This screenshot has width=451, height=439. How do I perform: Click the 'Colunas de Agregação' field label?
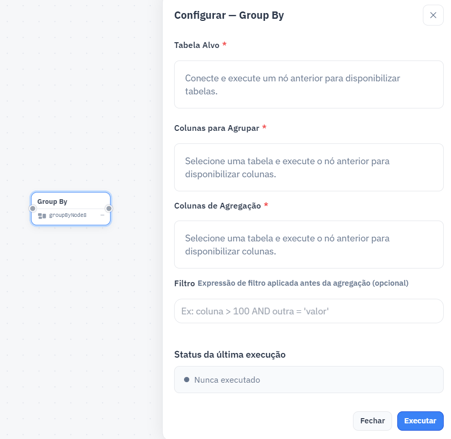217,206
